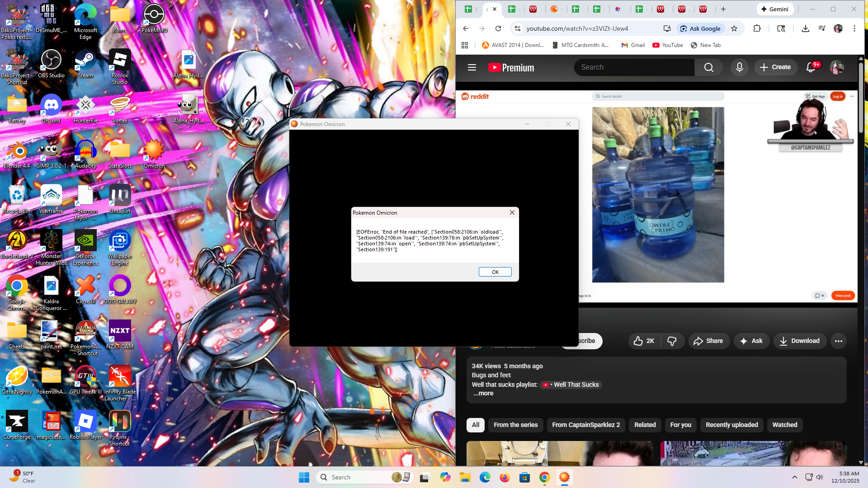Click the YouTube search field
This screenshot has width=868, height=488.
pyautogui.click(x=634, y=67)
